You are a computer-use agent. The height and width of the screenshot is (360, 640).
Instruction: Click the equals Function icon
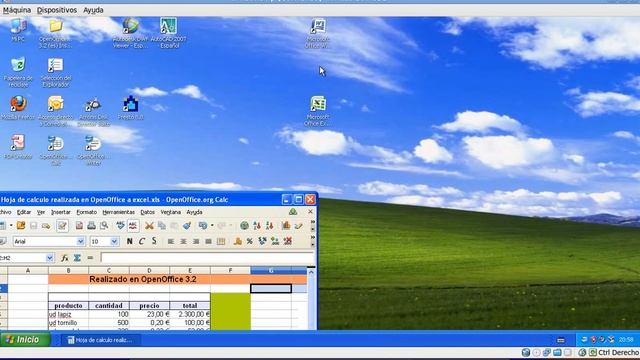coord(90,258)
